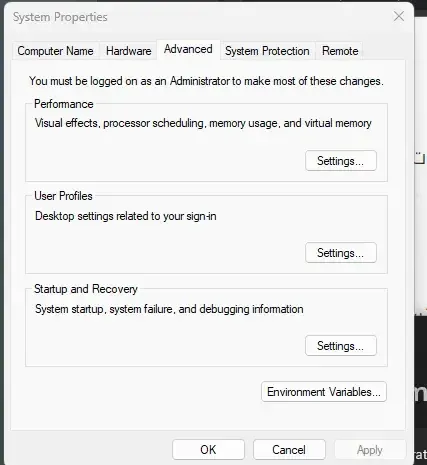Open the Remote tab
The height and width of the screenshot is (465, 427).
(x=340, y=51)
